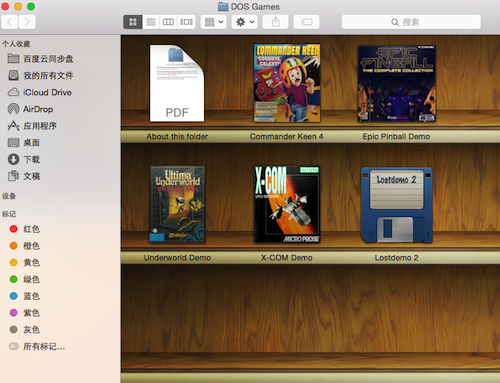Click the X-COM Demo label
Viewport: 500px width, 383px height.
[x=287, y=258]
